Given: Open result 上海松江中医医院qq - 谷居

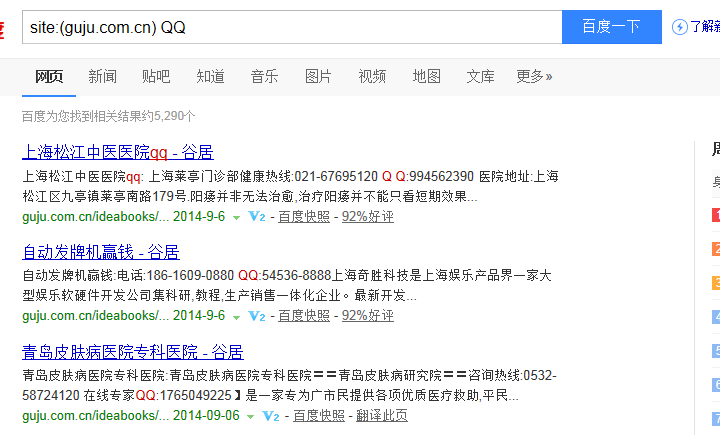Looking at the screenshot, I should (x=118, y=152).
